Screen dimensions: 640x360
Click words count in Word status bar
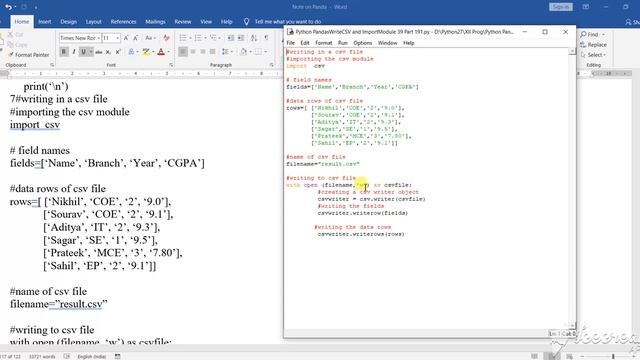click(x=42, y=356)
